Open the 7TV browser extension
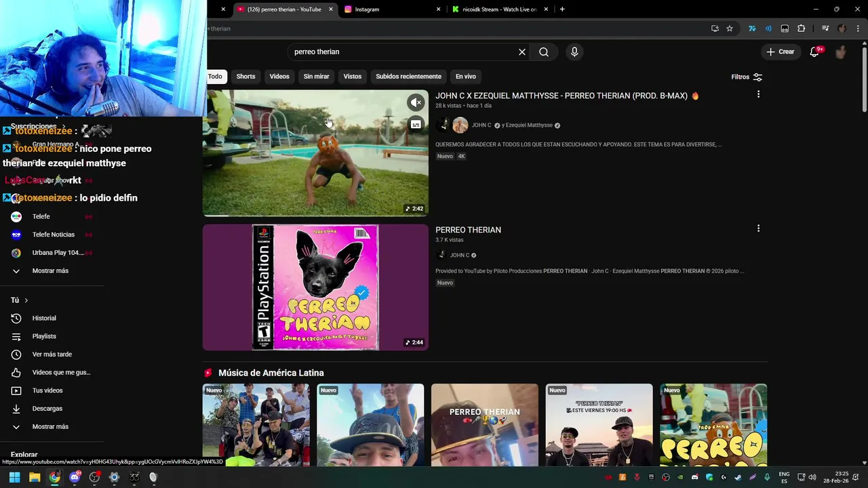868x488 pixels. 752,28
